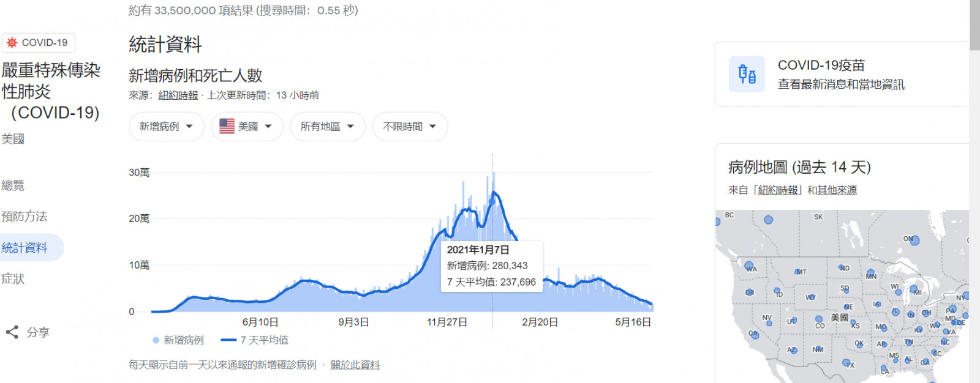Click the 查看最新消息和當地資訊 vaccine text

coord(841,84)
